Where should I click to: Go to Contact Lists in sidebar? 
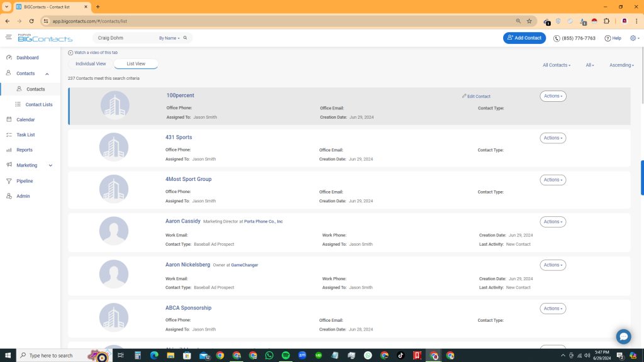tap(38, 104)
